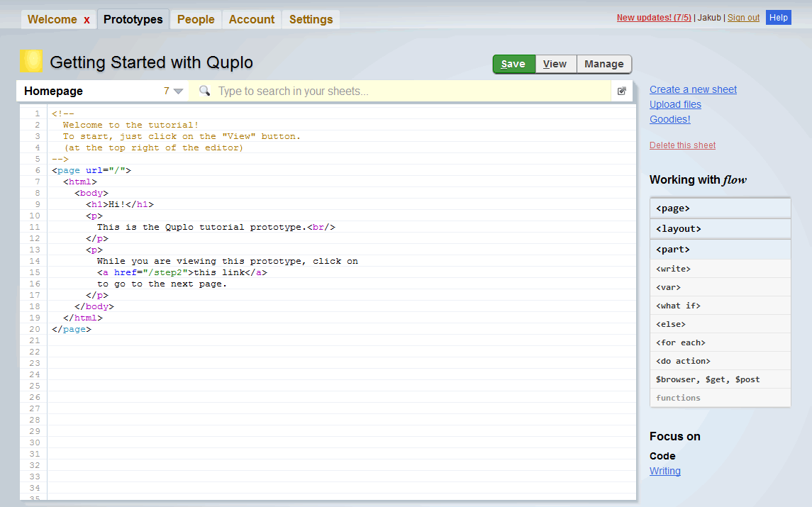Viewport: 812px width, 507px height.
Task: Select the <what if> flow item
Action: (x=721, y=306)
